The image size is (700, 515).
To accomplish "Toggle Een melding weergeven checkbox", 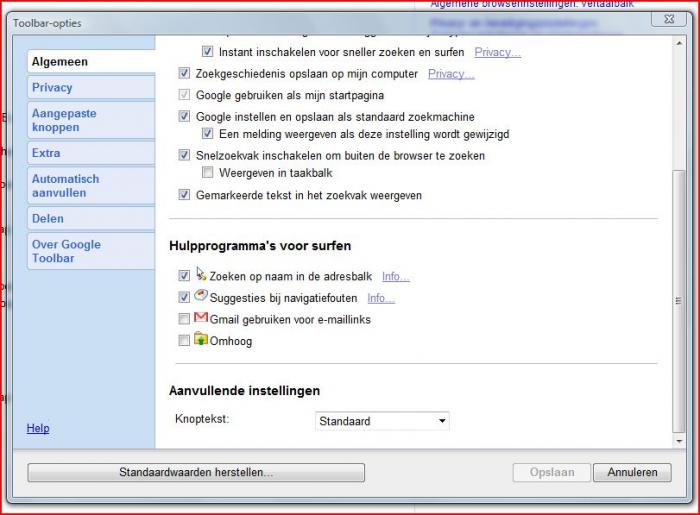I will click(x=207, y=133).
